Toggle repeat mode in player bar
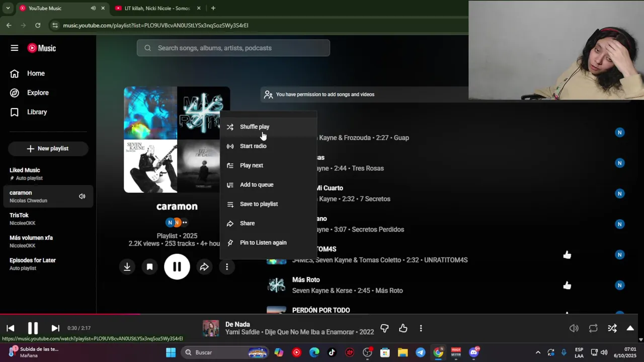The height and width of the screenshot is (362, 644). 593,328
